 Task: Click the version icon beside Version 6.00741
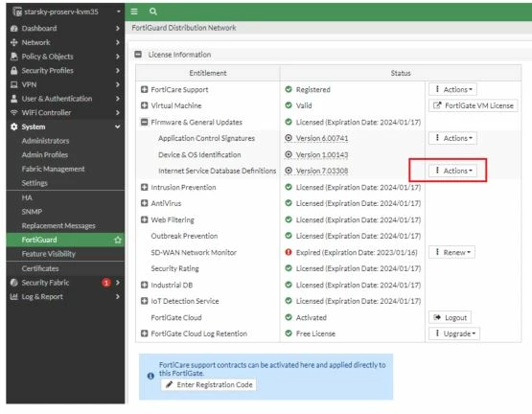pos(289,138)
